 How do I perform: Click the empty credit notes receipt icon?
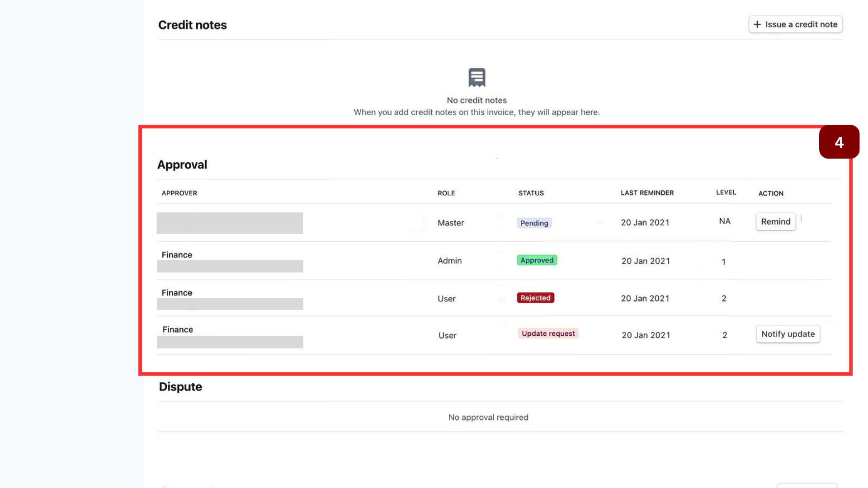pyautogui.click(x=476, y=77)
